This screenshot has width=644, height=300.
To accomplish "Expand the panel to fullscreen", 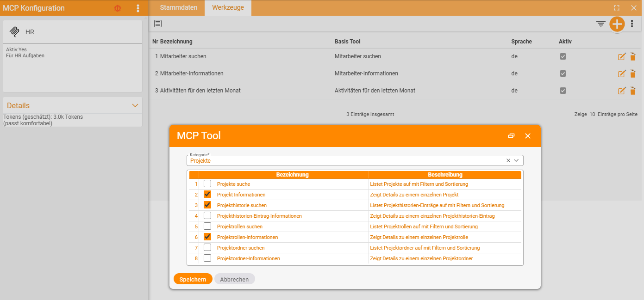I will pos(617,8).
